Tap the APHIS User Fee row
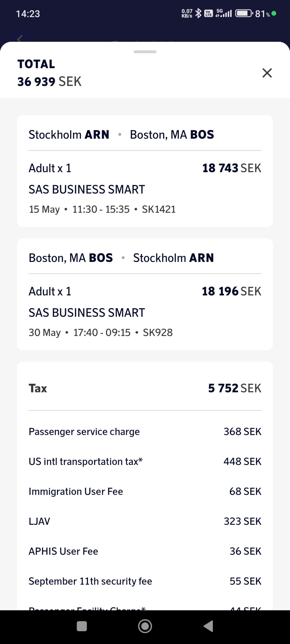Screen dimensions: 290x644 click(145, 551)
